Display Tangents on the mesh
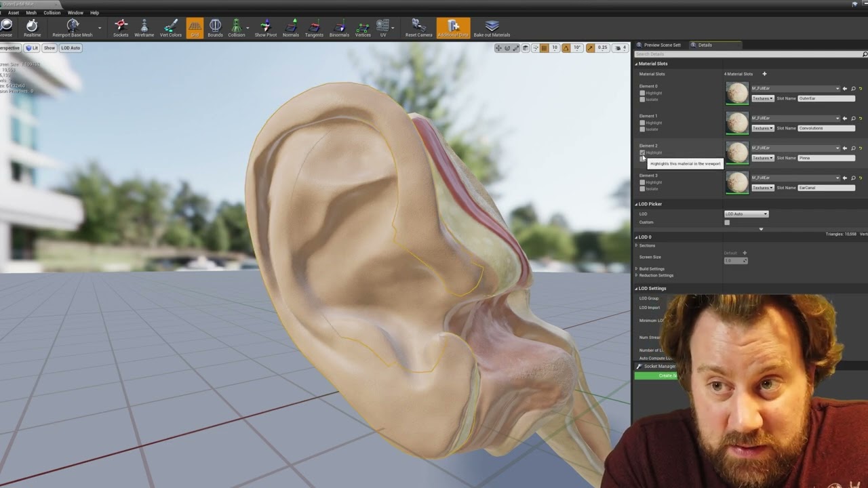The width and height of the screenshot is (868, 488). pyautogui.click(x=314, y=26)
